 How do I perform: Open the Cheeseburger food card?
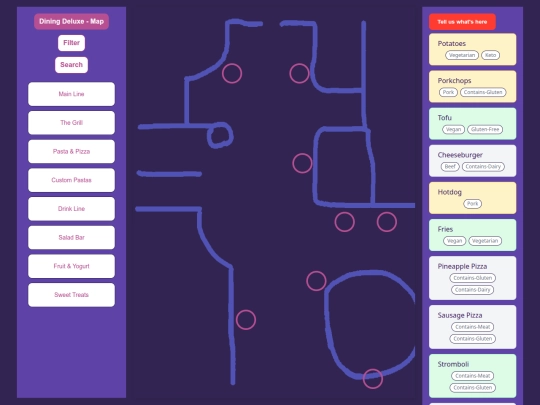pos(472,161)
